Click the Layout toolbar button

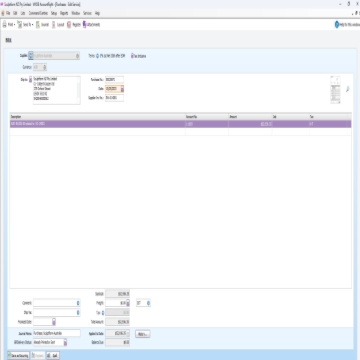[x=58, y=25]
